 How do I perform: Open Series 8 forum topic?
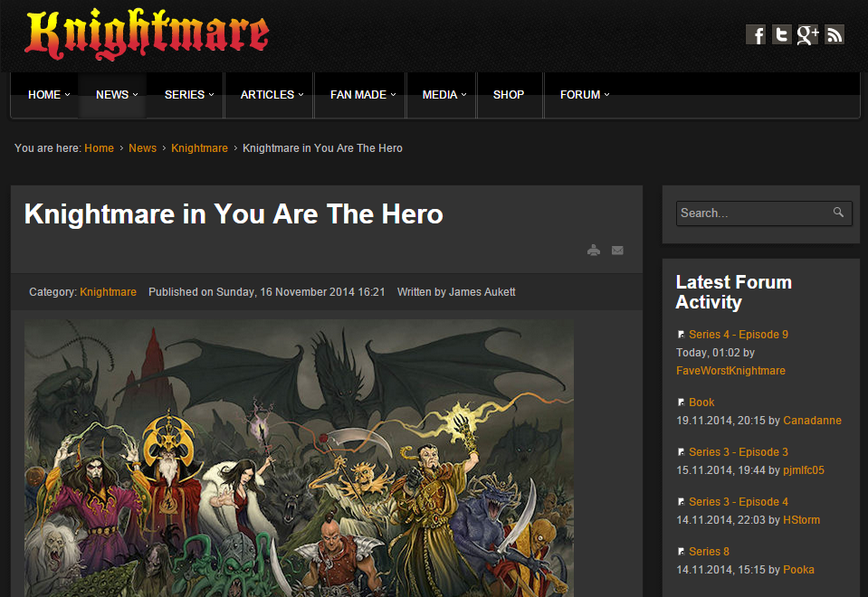tap(709, 552)
